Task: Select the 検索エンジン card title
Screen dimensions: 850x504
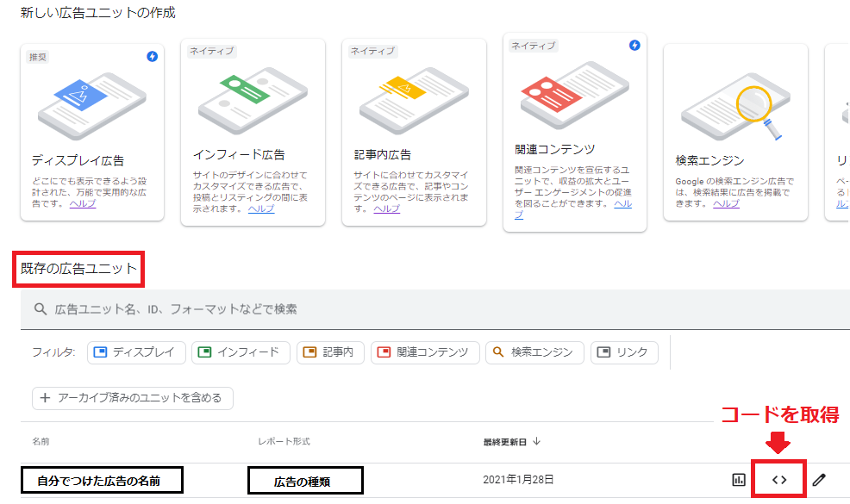Action: pos(709,160)
